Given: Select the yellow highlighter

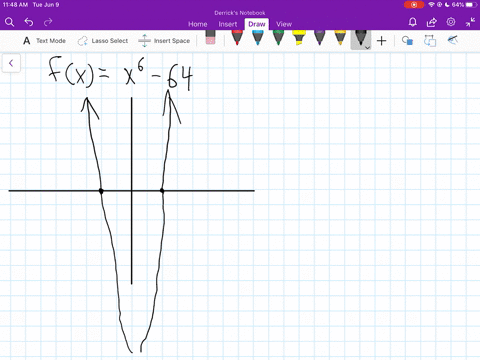Looking at the screenshot, I should [299, 37].
